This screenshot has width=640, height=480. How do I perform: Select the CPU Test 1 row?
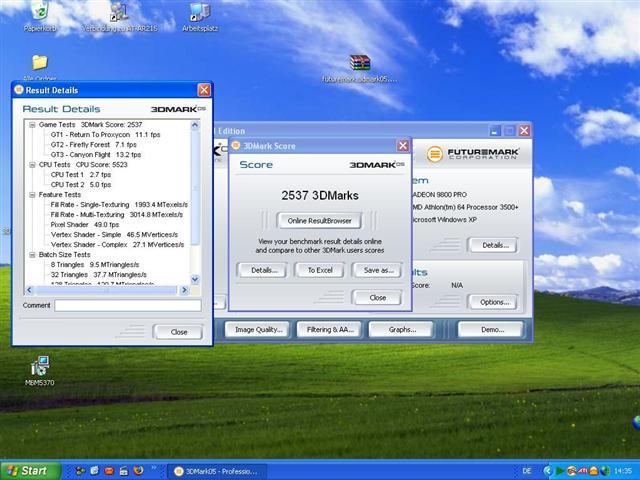point(80,175)
